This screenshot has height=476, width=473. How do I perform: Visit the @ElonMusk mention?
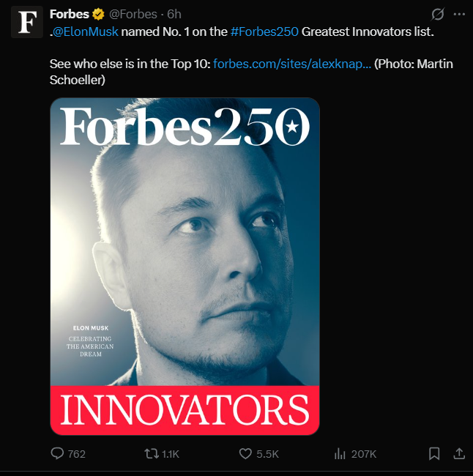tap(86, 32)
